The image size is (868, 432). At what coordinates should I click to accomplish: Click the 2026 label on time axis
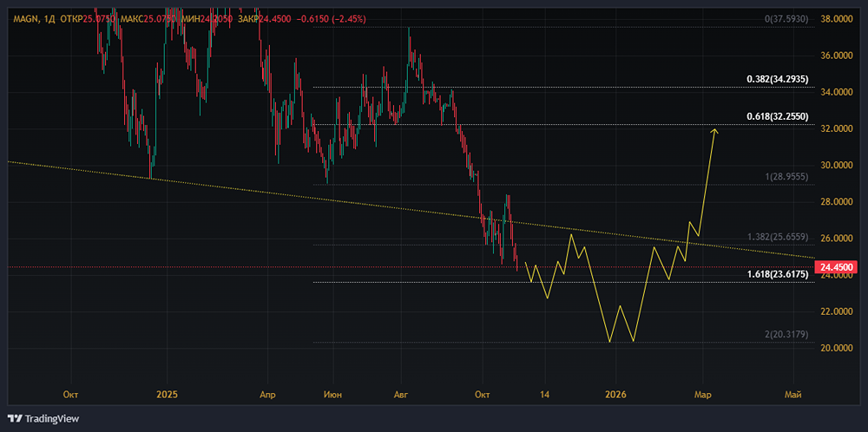(x=615, y=395)
